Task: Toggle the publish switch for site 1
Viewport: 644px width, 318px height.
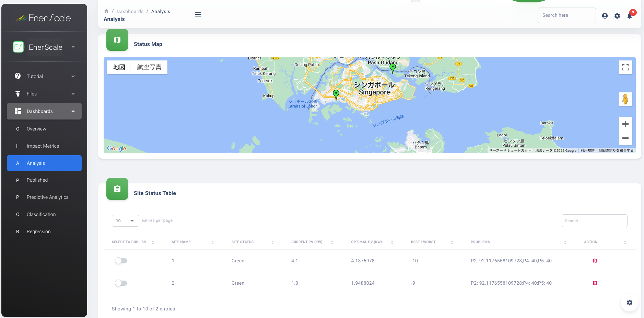Action: click(121, 261)
